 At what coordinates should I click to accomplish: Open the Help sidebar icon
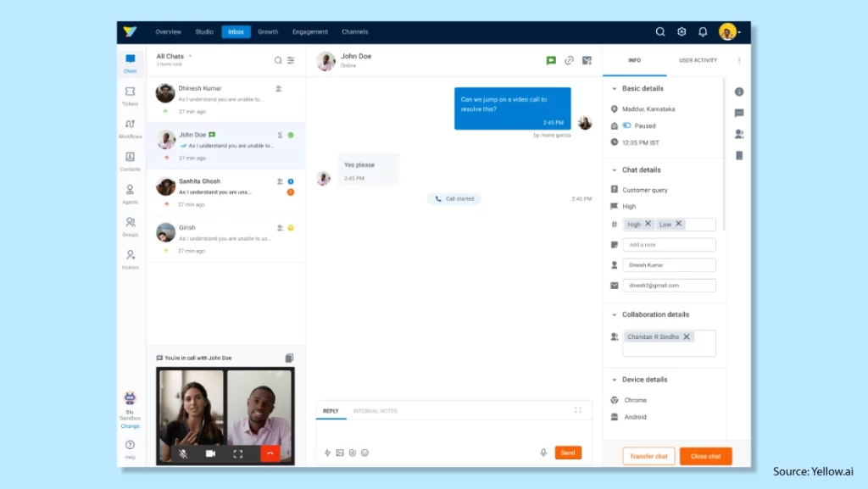(x=130, y=448)
